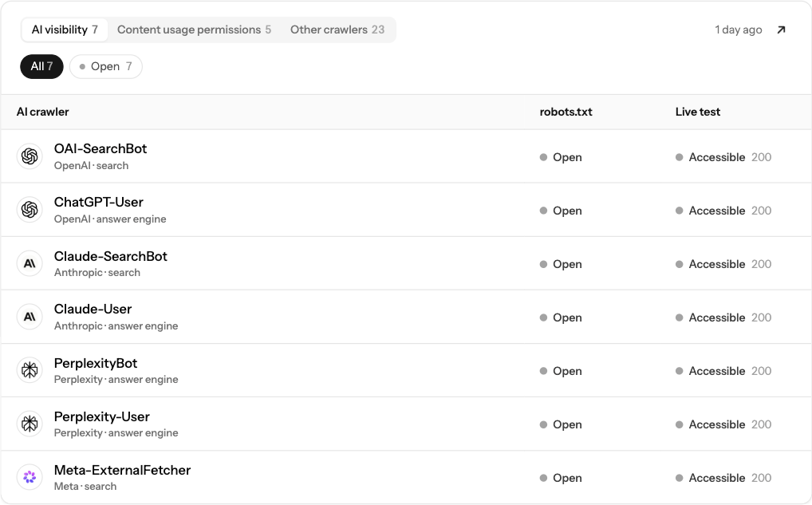Click the Live test column header
Image resolution: width=812 pixels, height=505 pixels.
(698, 112)
